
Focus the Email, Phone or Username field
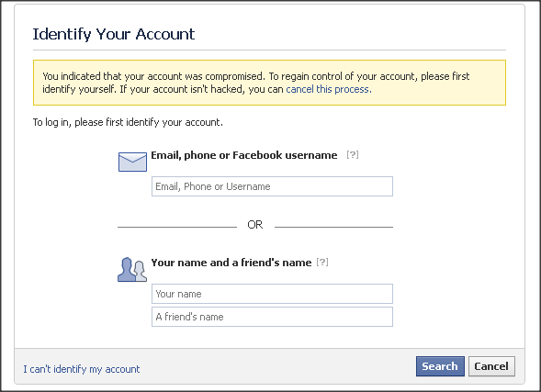click(272, 186)
